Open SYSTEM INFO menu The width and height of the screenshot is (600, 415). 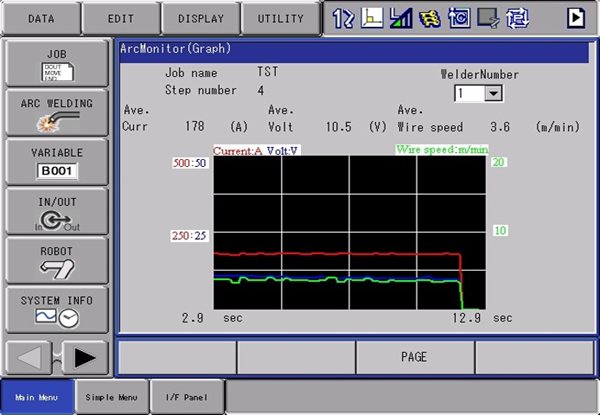click(56, 308)
